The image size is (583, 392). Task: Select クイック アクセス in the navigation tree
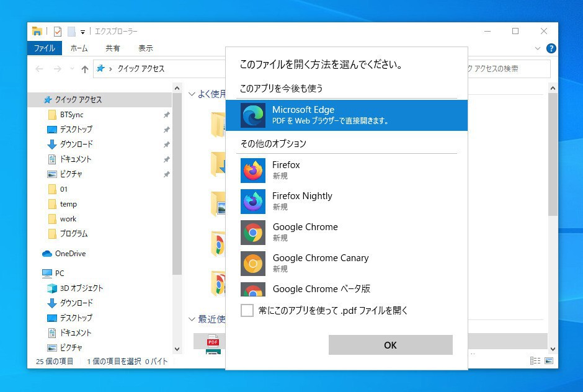coord(100,100)
